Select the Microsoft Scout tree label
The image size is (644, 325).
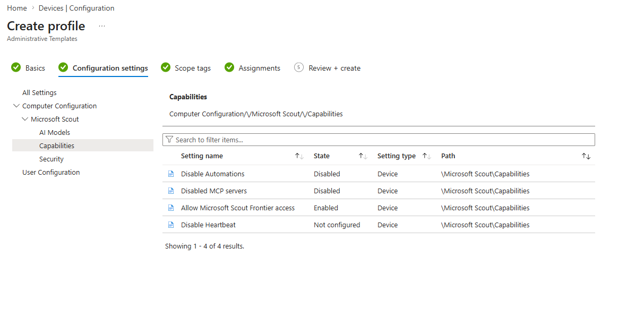pos(55,119)
